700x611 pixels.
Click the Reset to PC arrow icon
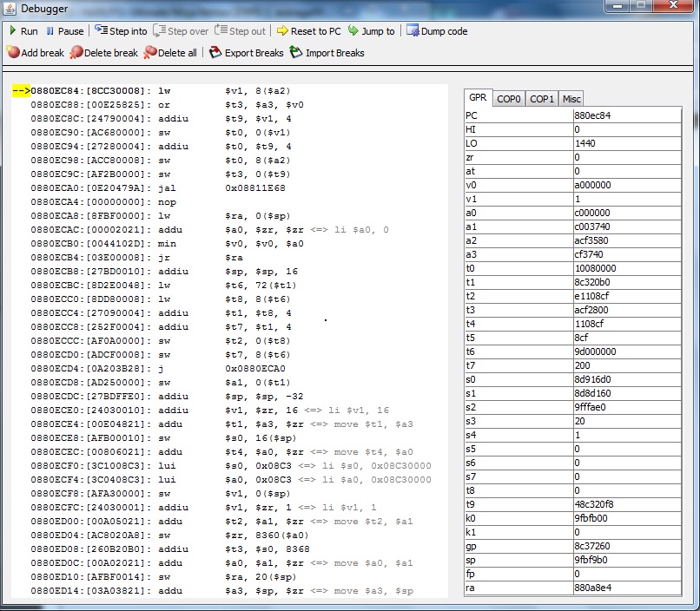click(282, 30)
